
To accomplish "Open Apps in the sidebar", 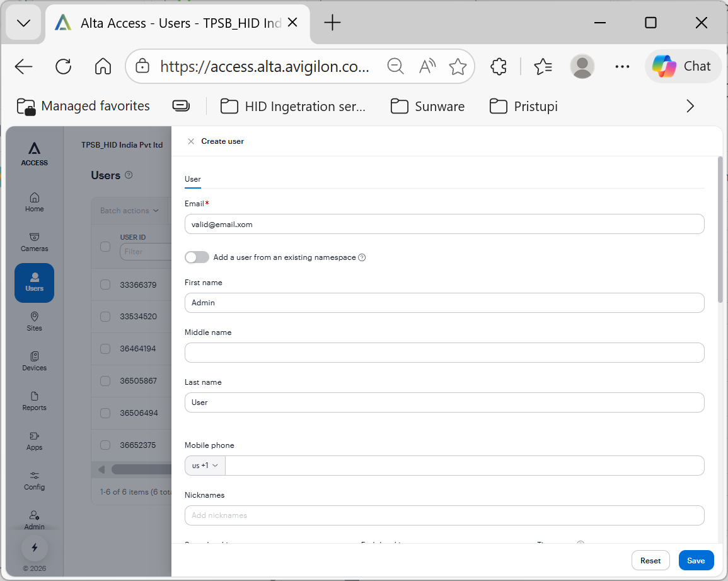I will click(35, 441).
